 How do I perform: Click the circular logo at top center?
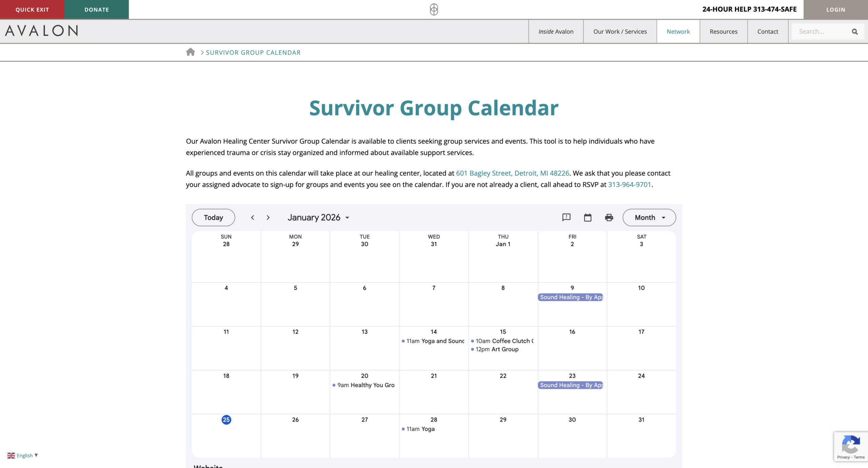point(434,9)
